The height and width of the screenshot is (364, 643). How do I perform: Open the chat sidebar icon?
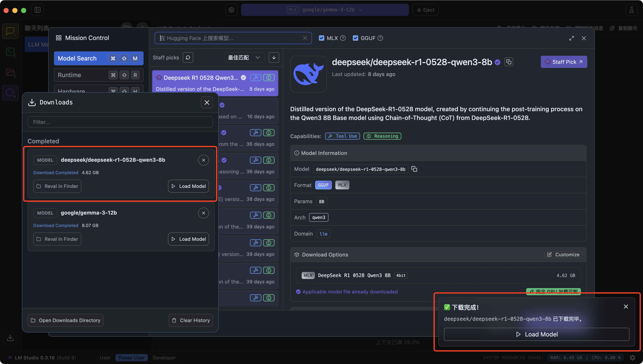coord(10,31)
